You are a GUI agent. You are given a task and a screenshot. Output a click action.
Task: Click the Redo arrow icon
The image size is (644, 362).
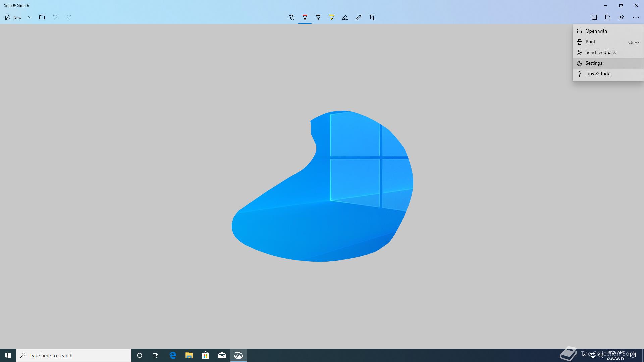pyautogui.click(x=69, y=17)
